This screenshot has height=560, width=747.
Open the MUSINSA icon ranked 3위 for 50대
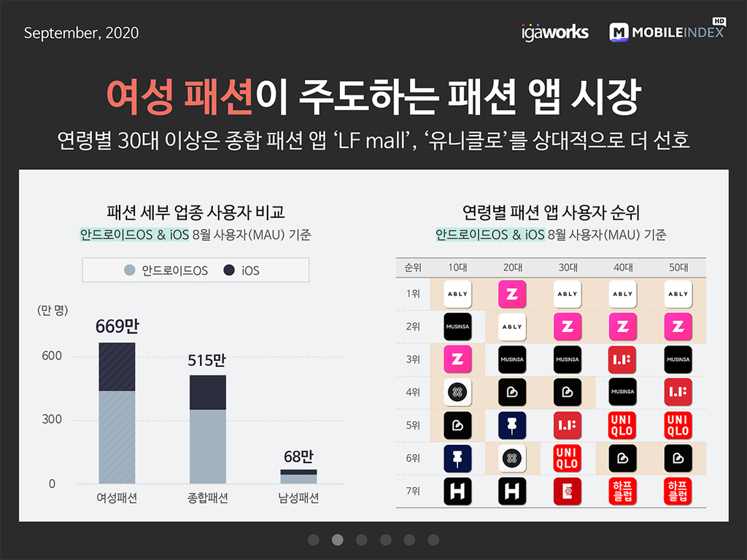(678, 359)
